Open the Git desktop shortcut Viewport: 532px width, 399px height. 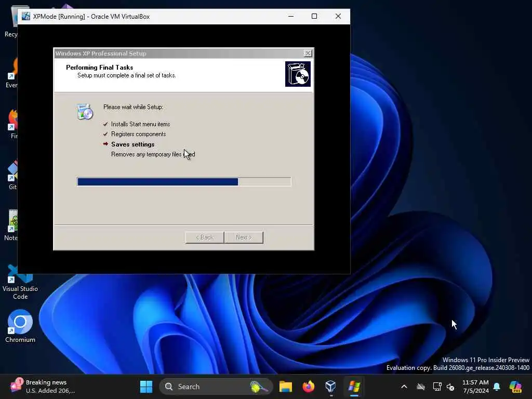click(12, 175)
